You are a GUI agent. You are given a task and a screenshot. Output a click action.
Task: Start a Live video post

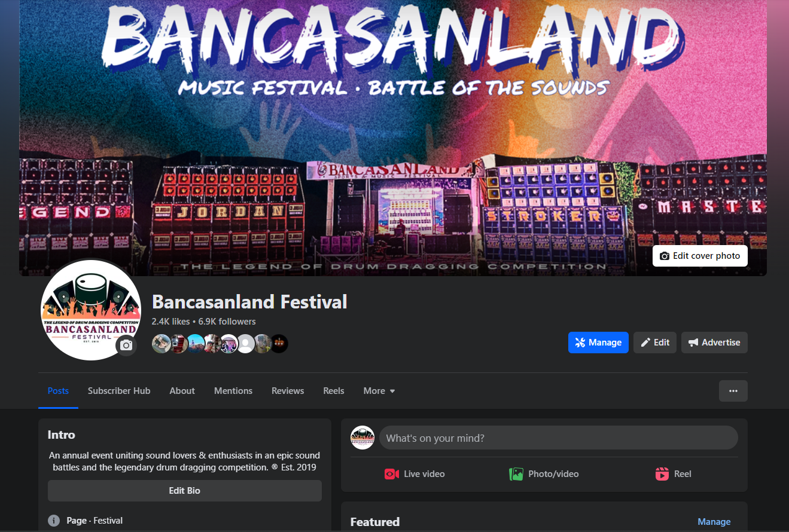point(415,474)
